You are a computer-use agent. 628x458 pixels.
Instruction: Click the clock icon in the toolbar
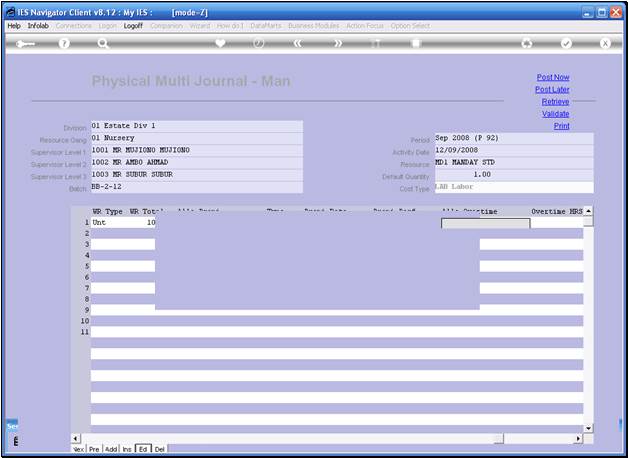259,43
